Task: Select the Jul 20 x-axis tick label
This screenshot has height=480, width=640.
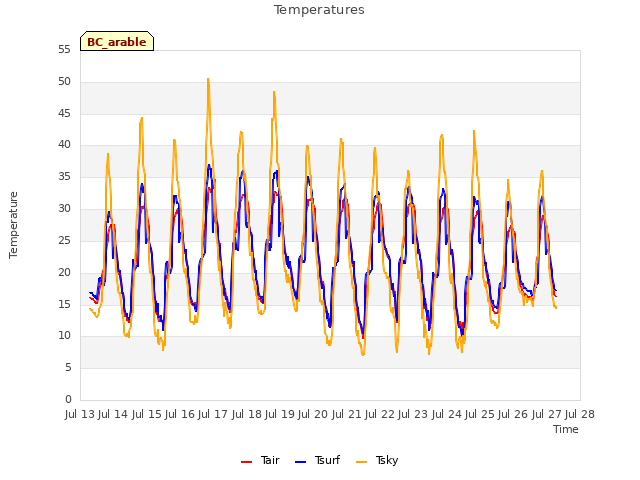Action: coord(313,414)
